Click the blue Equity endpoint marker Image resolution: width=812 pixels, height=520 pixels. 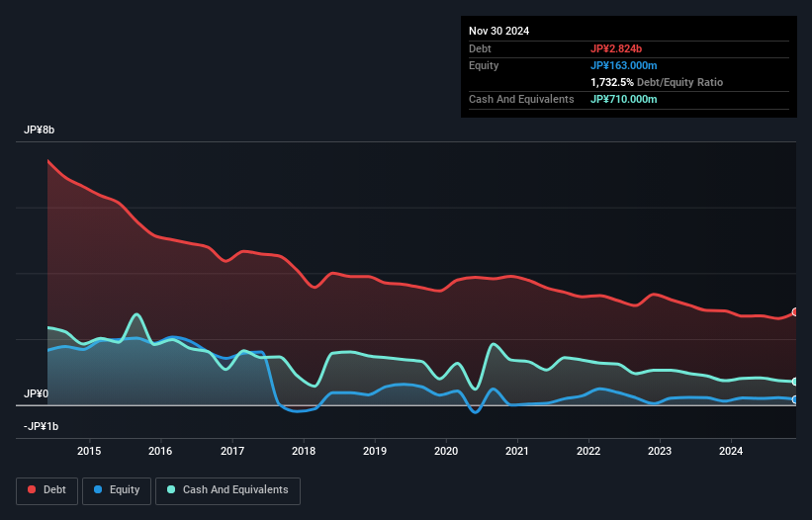(795, 399)
